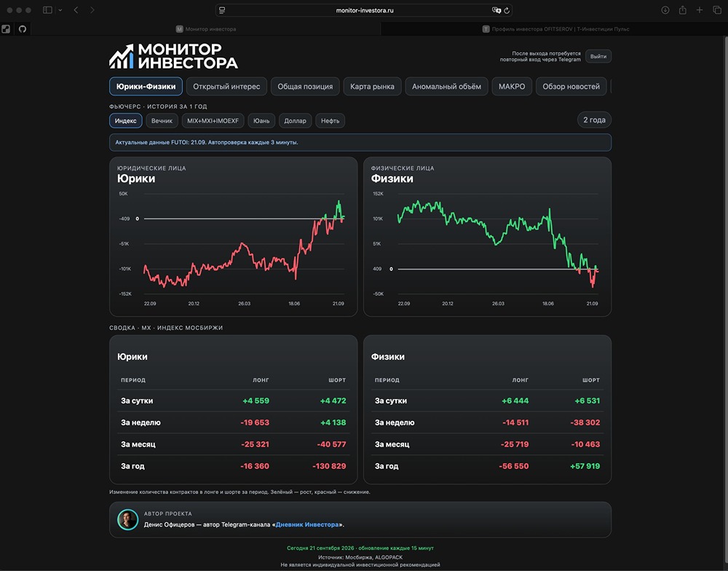Select the Доллар futures filter
The image size is (728, 571).
point(296,121)
